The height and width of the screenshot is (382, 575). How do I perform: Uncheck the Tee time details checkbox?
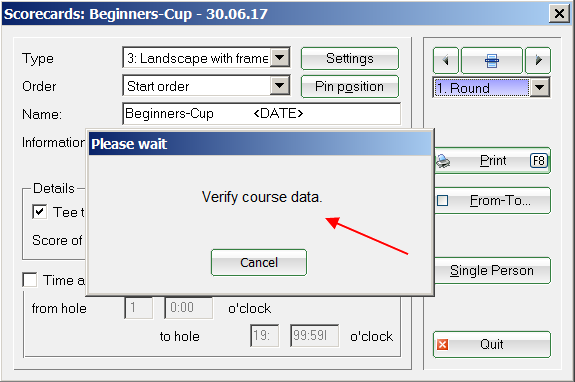pyautogui.click(x=39, y=212)
